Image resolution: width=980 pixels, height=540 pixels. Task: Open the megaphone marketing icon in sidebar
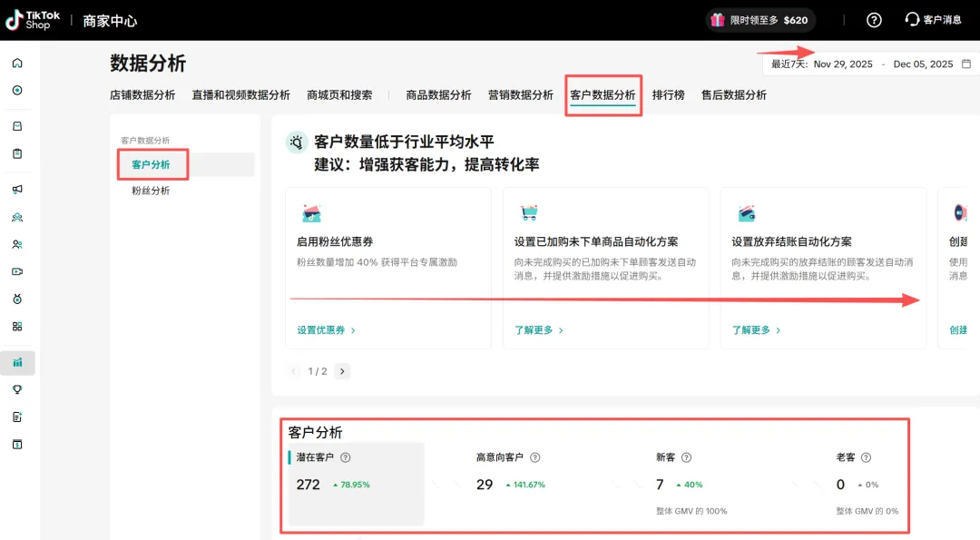tap(17, 190)
